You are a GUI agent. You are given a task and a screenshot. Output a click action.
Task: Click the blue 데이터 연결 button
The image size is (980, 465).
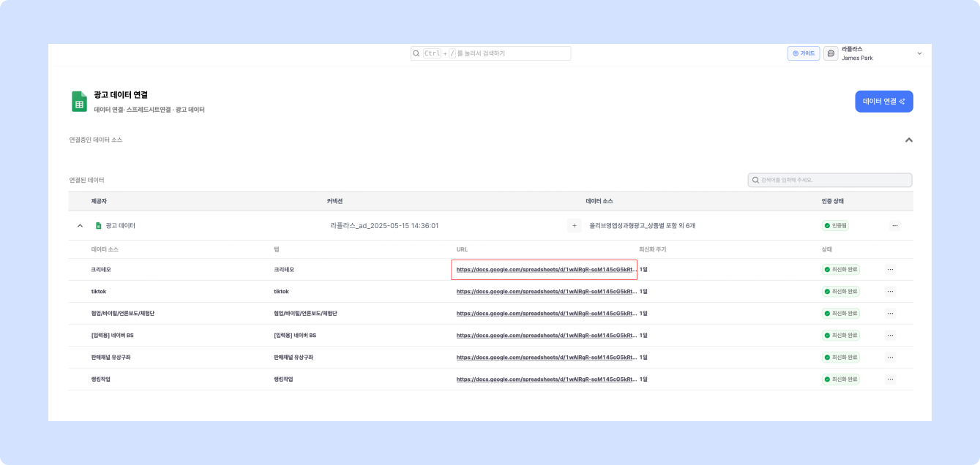883,102
